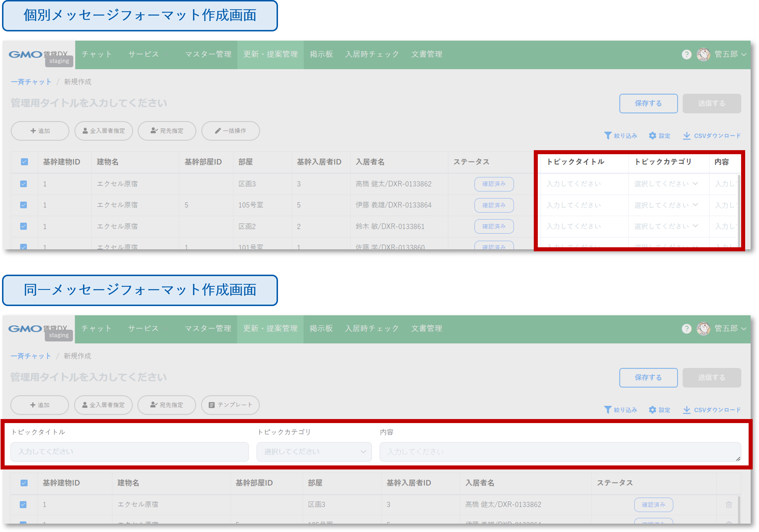Click 宛先指定 on 同一メッセージ screen
This screenshot has height=532, width=759.
[167, 405]
